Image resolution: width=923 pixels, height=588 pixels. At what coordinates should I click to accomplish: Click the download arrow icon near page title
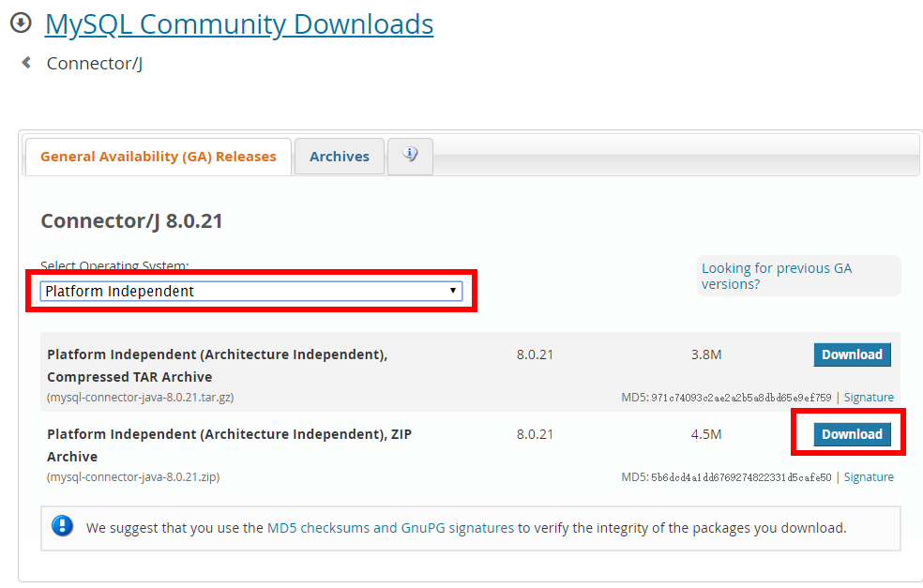coord(20,22)
